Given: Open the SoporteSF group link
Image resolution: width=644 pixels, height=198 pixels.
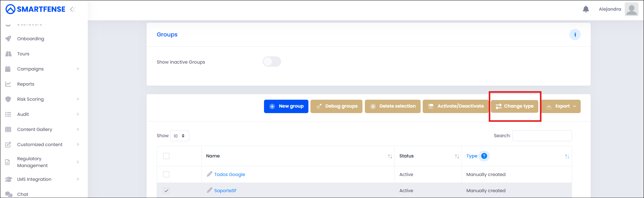Looking at the screenshot, I should (x=225, y=190).
